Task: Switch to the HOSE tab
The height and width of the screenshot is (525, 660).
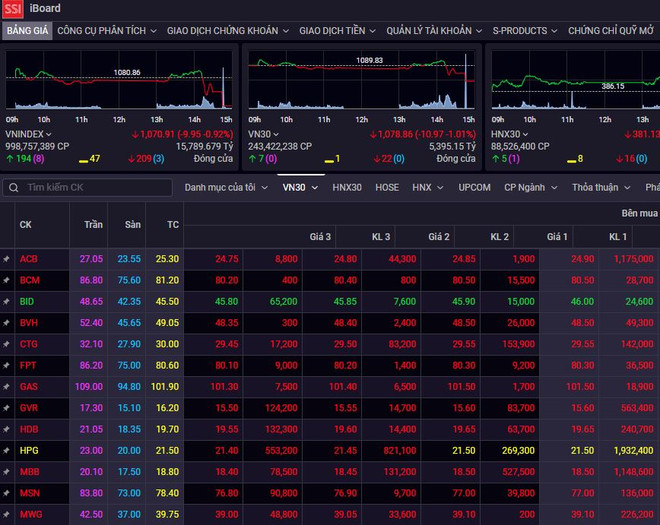Action: 386,187
